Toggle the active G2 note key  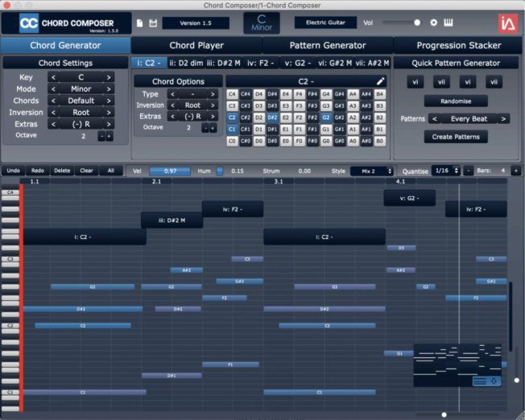(325, 117)
